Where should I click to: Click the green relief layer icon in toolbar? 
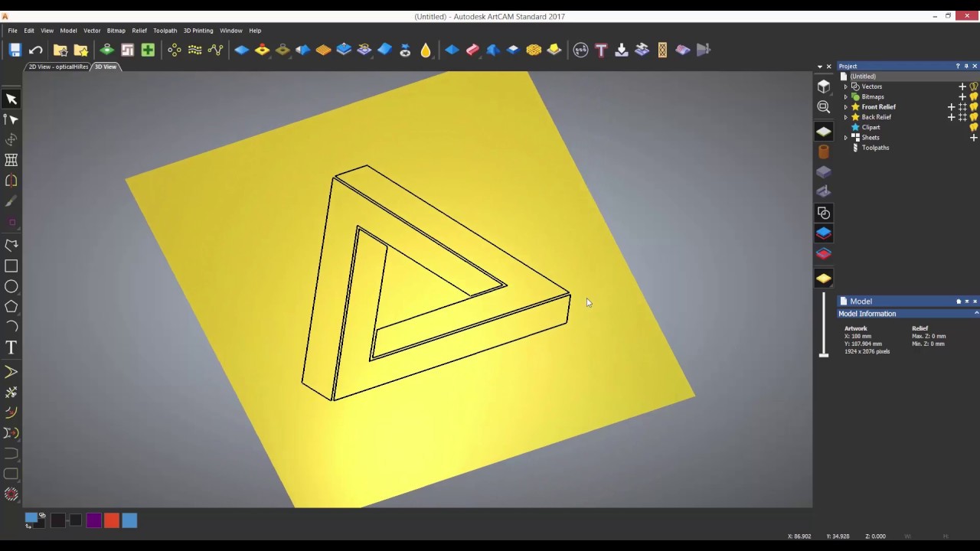[106, 50]
